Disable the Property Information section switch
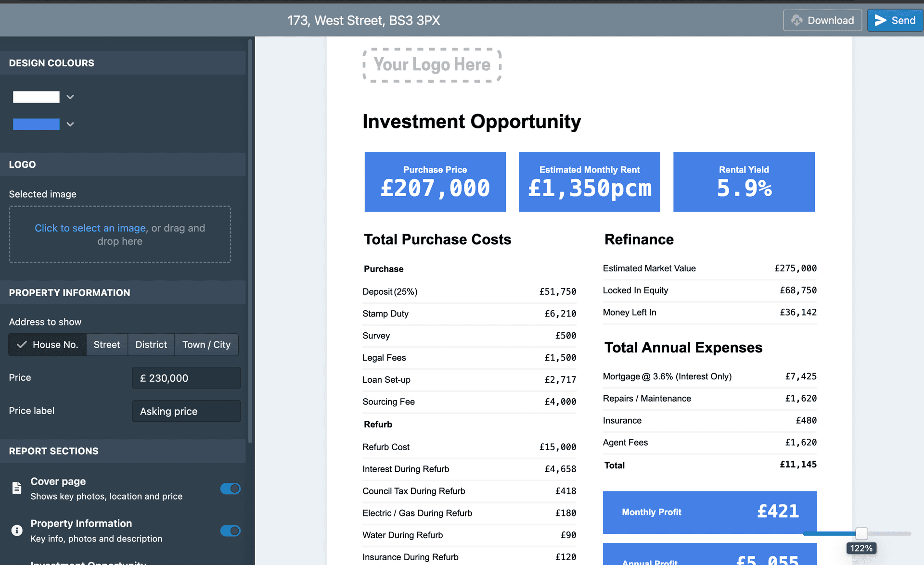This screenshot has height=565, width=924. 231,531
